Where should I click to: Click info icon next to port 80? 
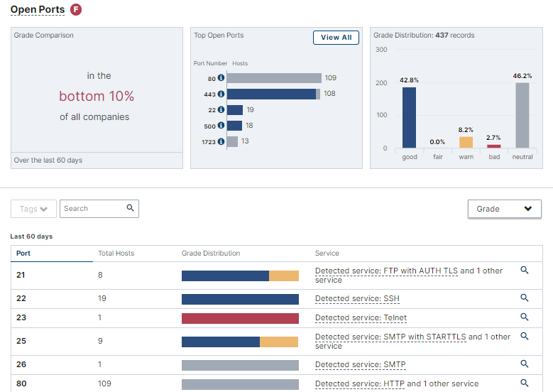[x=221, y=78]
